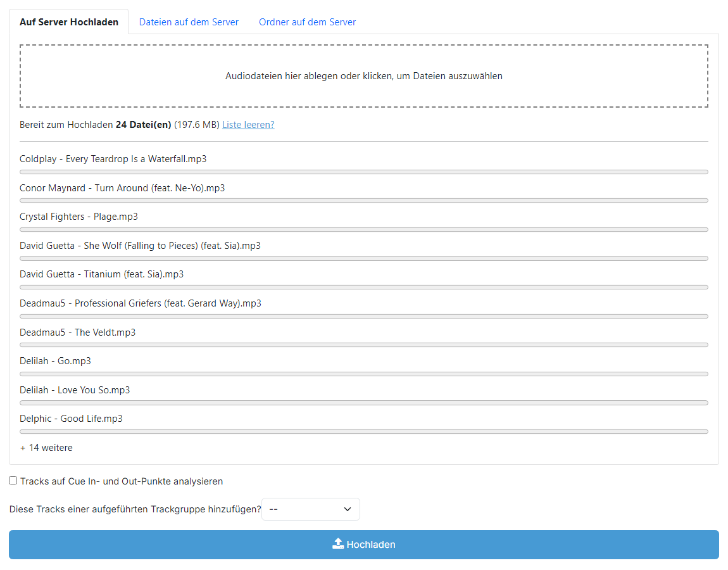Click progress bar under Delilah - Love You So
This screenshot has height=570, width=728.
[x=364, y=403]
